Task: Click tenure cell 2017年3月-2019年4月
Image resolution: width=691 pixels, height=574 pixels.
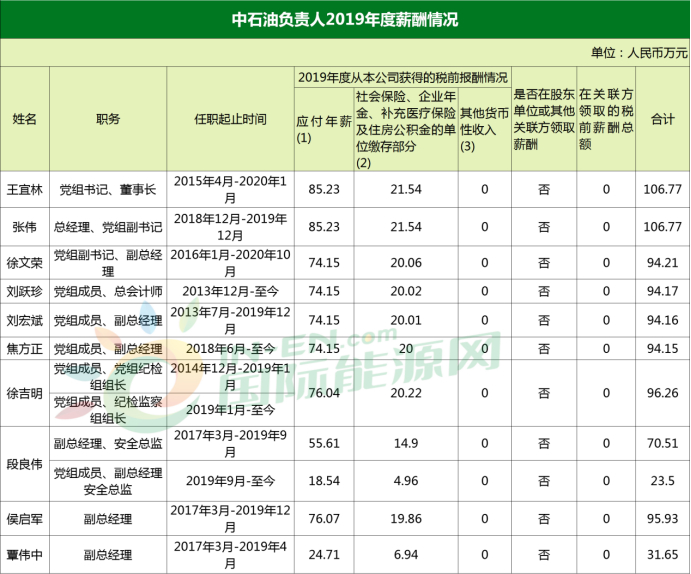Action: 230,555
